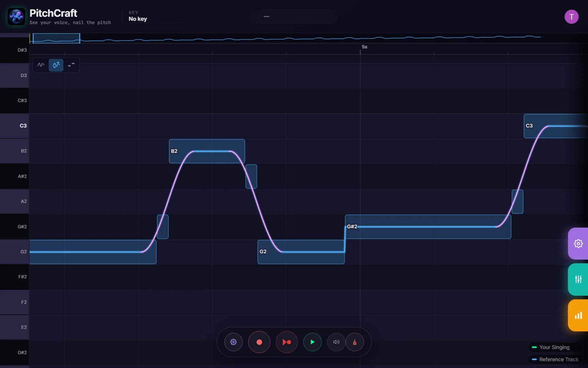Click the overview minimap viewport window
This screenshot has width=588, height=368.
[56, 38]
